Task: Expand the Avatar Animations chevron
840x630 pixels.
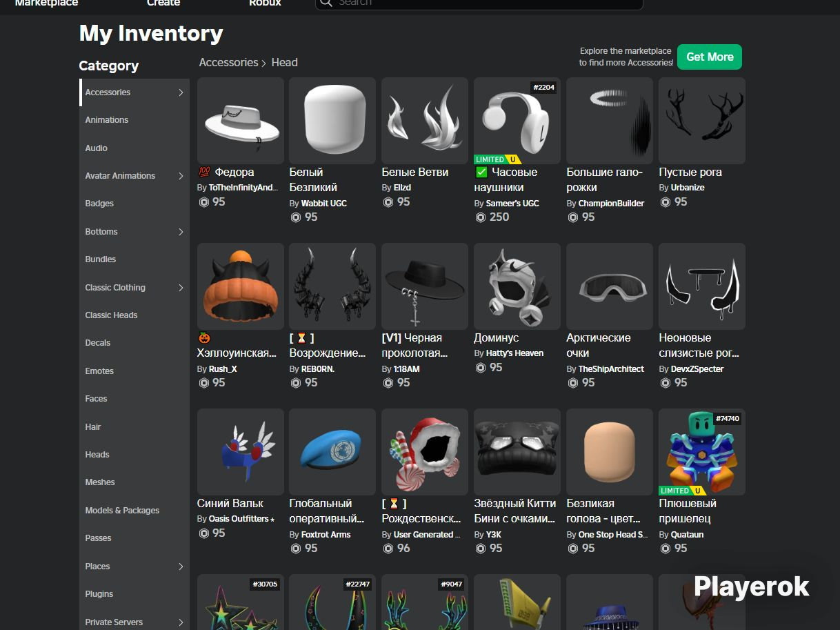Action: coord(181,176)
